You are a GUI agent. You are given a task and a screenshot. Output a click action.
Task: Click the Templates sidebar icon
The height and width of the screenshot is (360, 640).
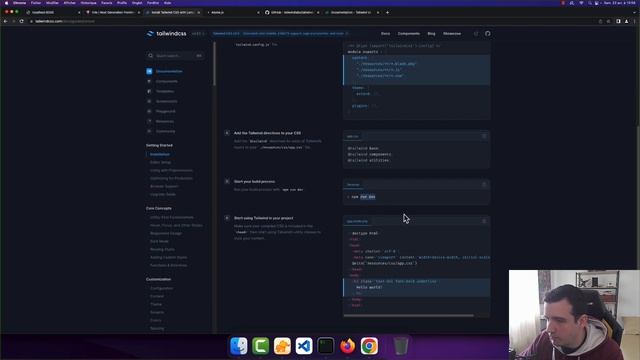[x=149, y=91]
